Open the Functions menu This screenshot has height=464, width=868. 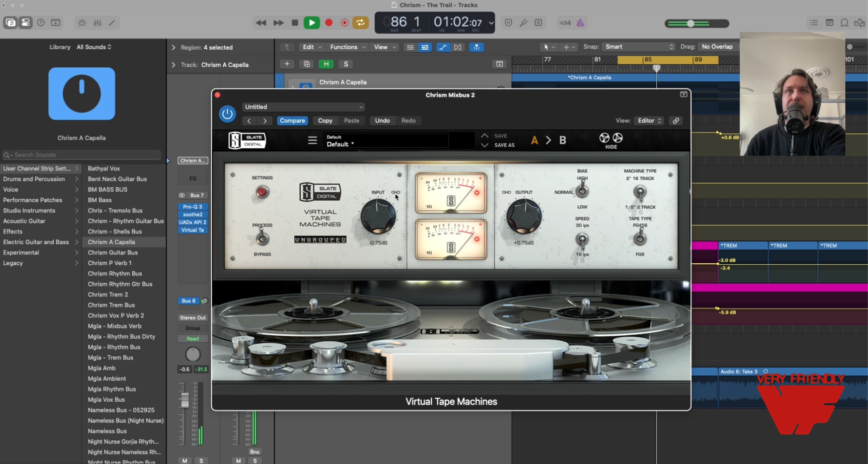pyautogui.click(x=348, y=47)
